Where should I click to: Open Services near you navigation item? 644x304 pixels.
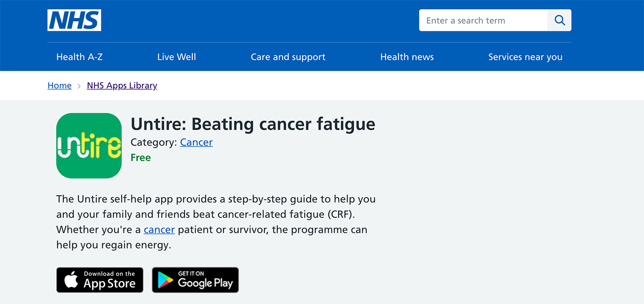click(x=525, y=57)
